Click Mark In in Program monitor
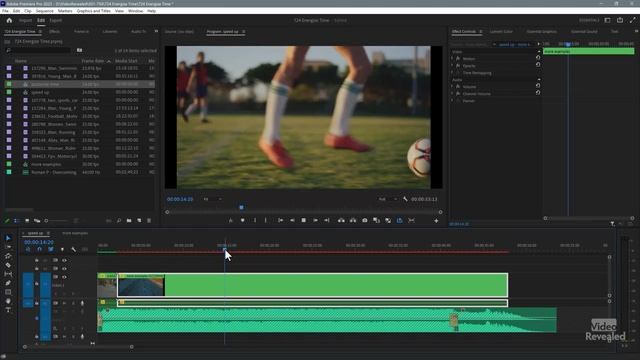This screenshot has width=640, height=360. coord(255,220)
